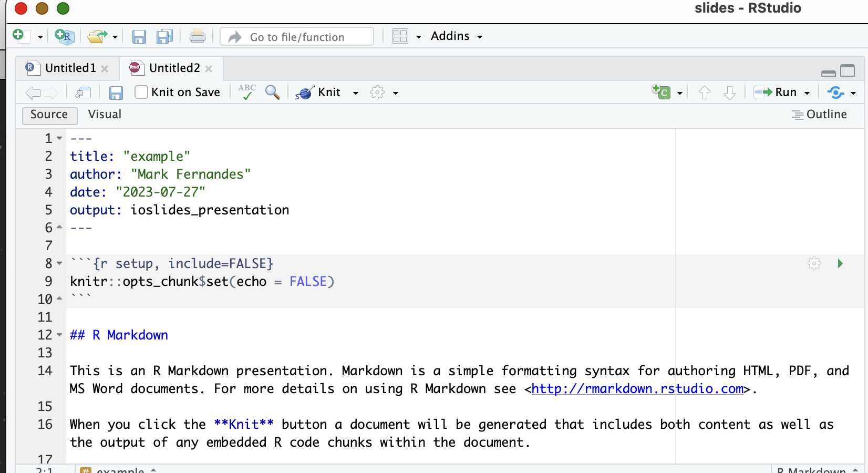
Task: Open Find/Replace magnifier
Action: click(x=272, y=92)
